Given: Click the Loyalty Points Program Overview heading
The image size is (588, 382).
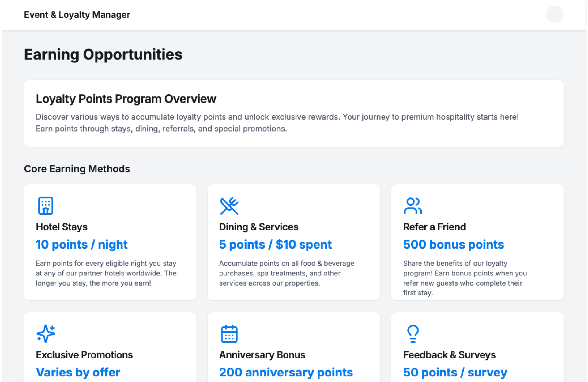Looking at the screenshot, I should click(126, 99).
